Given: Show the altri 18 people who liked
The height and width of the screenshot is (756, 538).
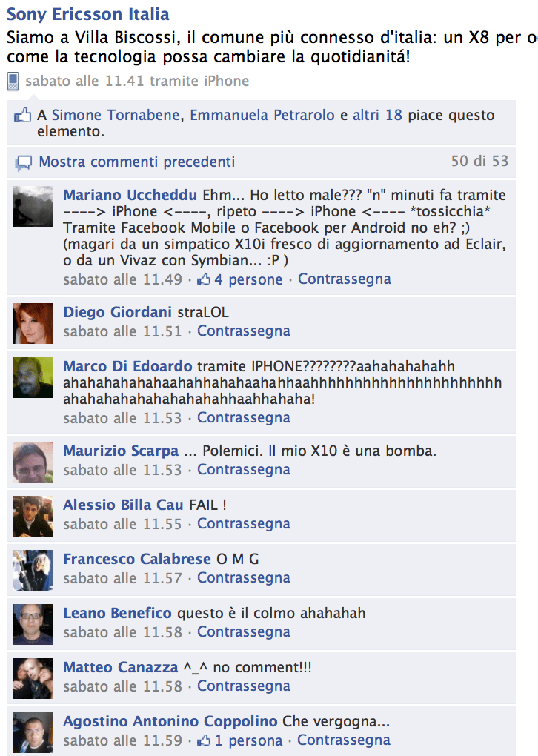Looking at the screenshot, I should coord(377,115).
